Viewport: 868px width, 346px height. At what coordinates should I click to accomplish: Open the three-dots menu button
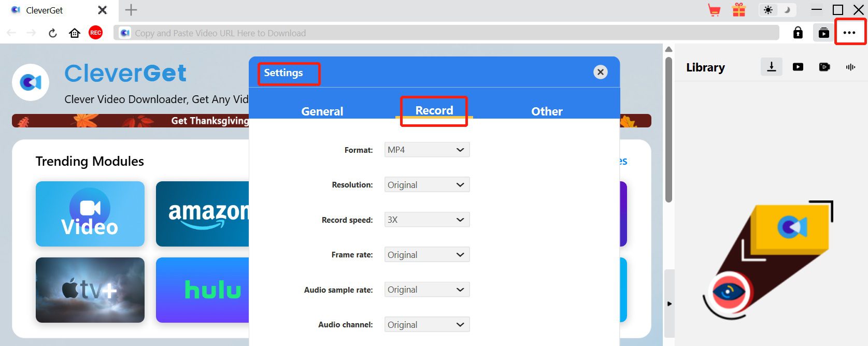[x=849, y=33]
